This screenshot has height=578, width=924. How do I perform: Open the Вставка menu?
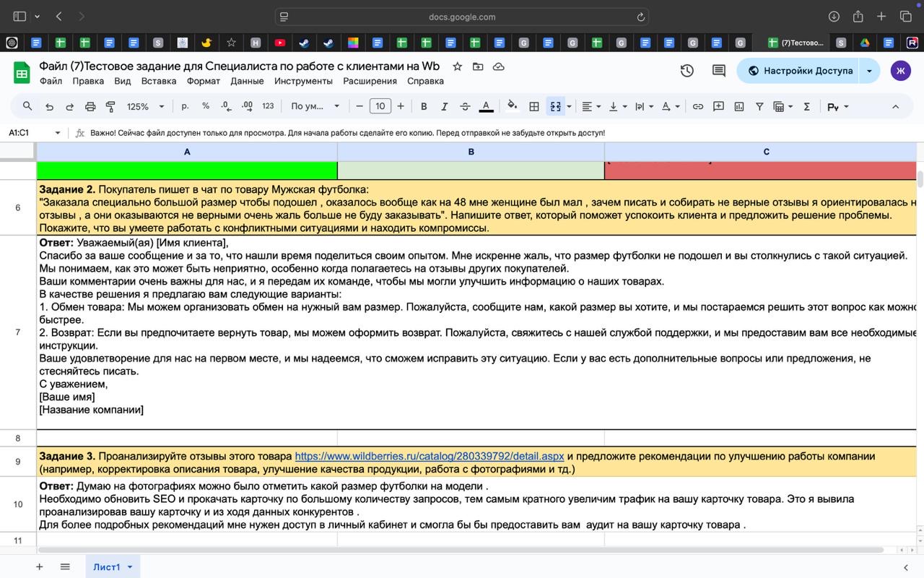click(159, 81)
